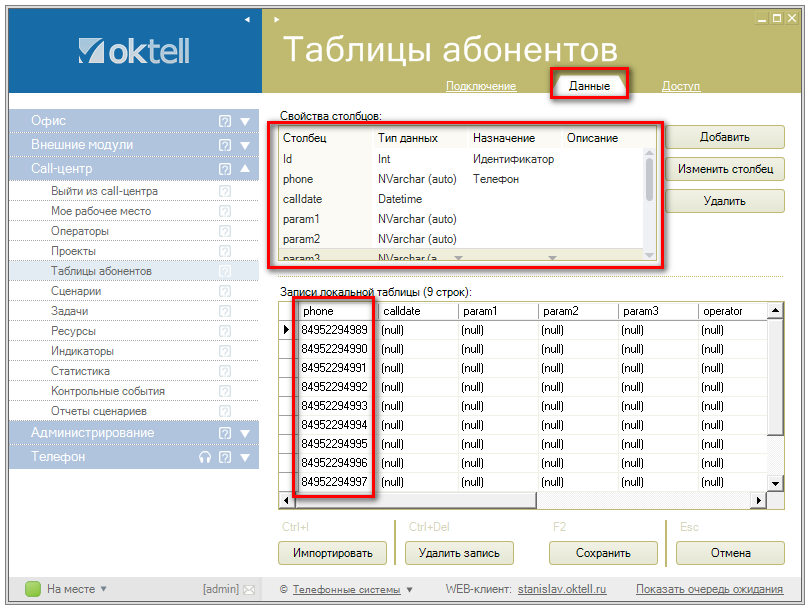
Task: Click the Импортировать button
Action: [x=332, y=553]
